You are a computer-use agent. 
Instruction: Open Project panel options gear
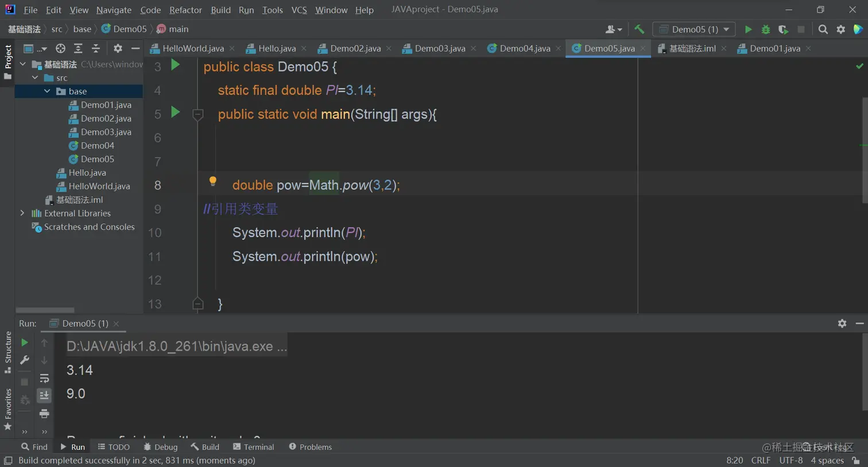pyautogui.click(x=118, y=49)
